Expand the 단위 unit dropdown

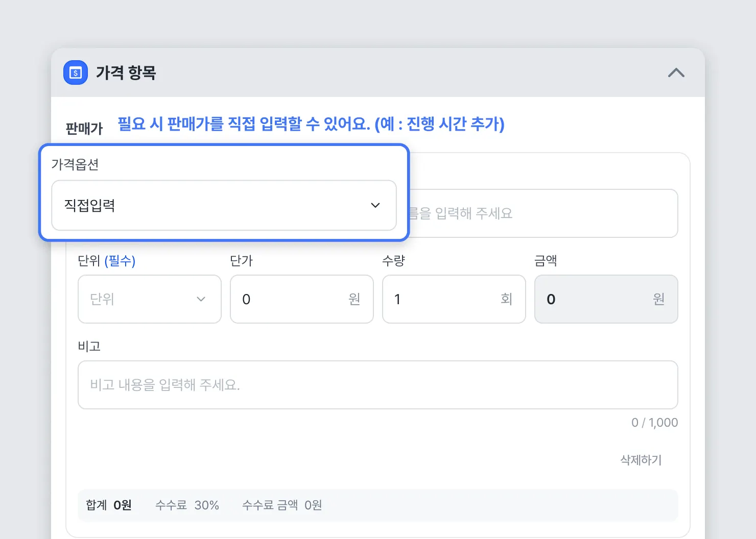pyautogui.click(x=149, y=299)
